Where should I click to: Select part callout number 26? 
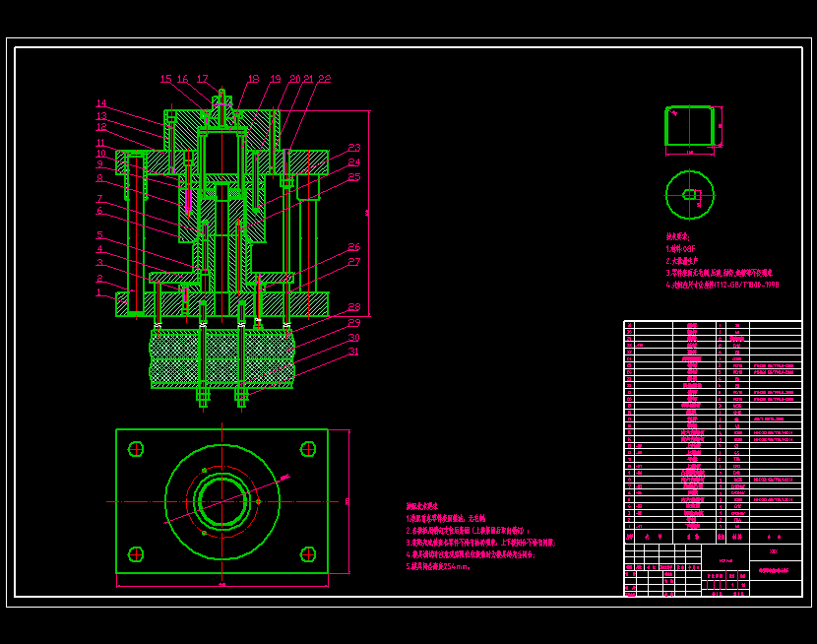[x=354, y=247]
